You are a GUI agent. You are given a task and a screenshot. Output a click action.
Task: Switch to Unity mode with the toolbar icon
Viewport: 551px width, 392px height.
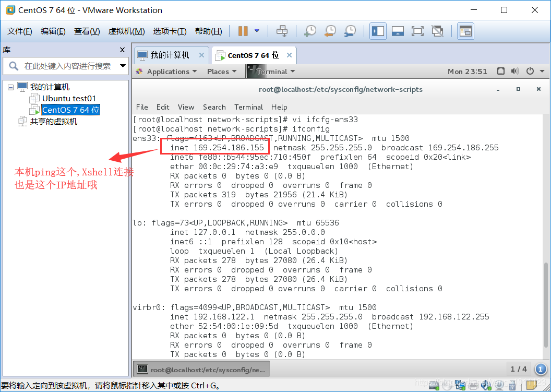click(x=437, y=31)
